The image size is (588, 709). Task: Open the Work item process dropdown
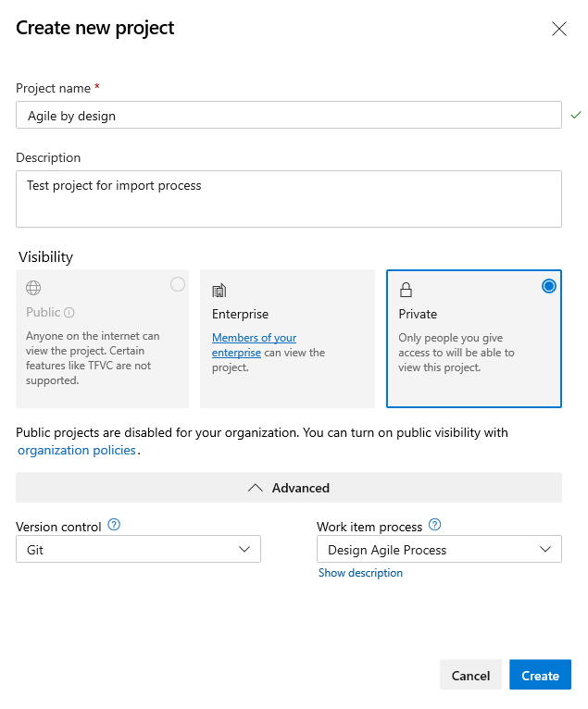439,550
